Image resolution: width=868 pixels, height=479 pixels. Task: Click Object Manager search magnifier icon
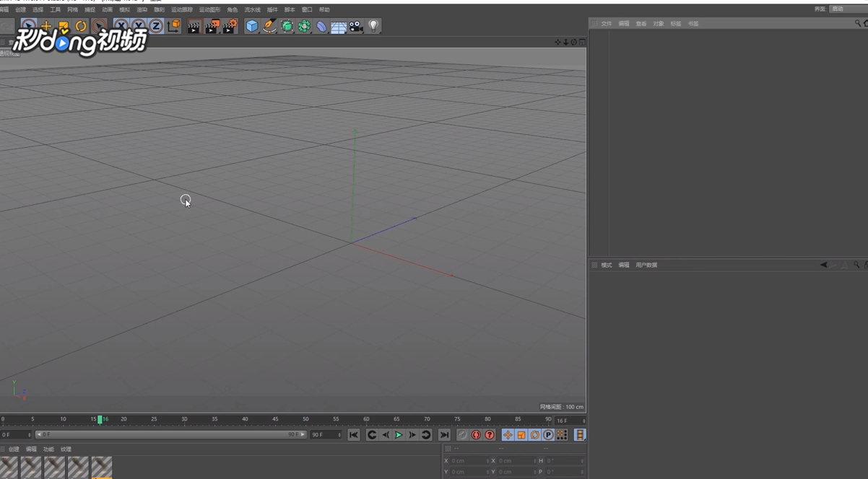(x=858, y=24)
